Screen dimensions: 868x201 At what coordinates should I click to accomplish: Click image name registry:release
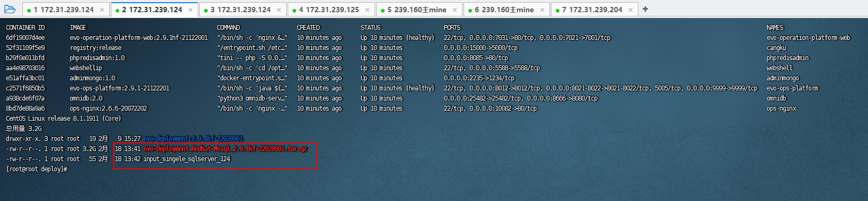(x=96, y=48)
